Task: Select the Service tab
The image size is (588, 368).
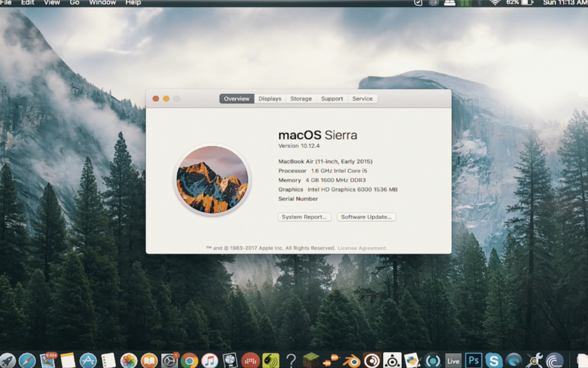Action: [362, 98]
